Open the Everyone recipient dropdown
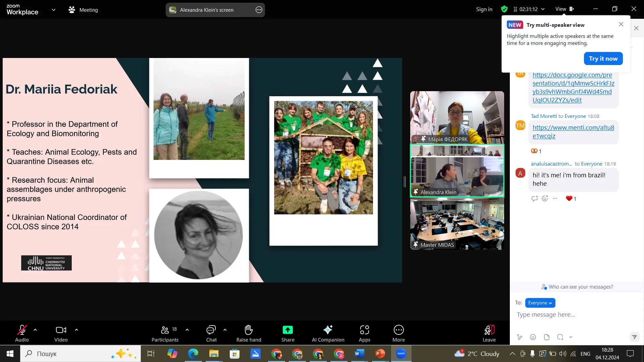The image size is (644, 362). click(x=540, y=303)
